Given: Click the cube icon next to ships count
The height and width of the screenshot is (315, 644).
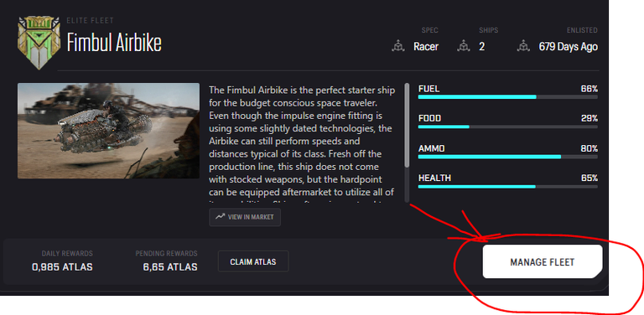Looking at the screenshot, I should click(x=463, y=46).
